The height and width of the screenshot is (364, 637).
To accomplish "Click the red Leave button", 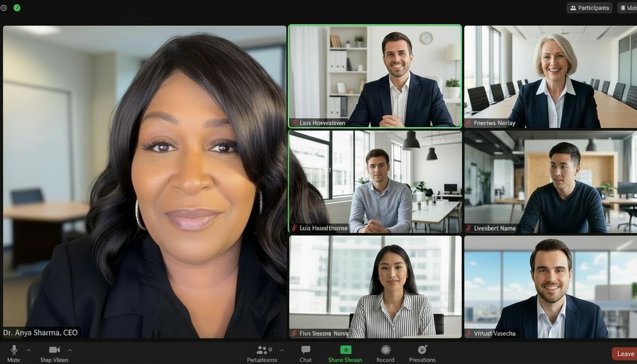I will (625, 354).
